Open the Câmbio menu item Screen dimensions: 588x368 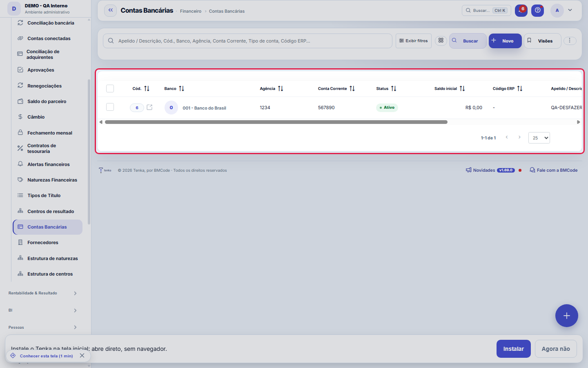click(x=47, y=117)
